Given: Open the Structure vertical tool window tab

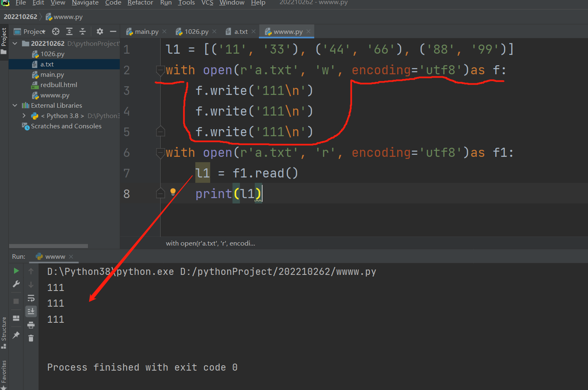Looking at the screenshot, I should click(4, 332).
